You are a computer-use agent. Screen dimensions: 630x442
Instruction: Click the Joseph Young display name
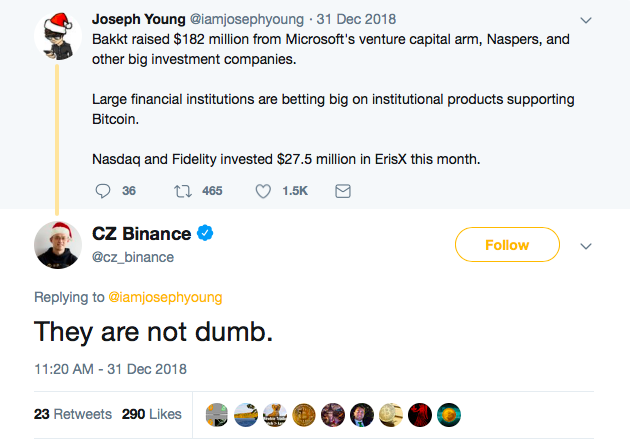click(x=137, y=19)
